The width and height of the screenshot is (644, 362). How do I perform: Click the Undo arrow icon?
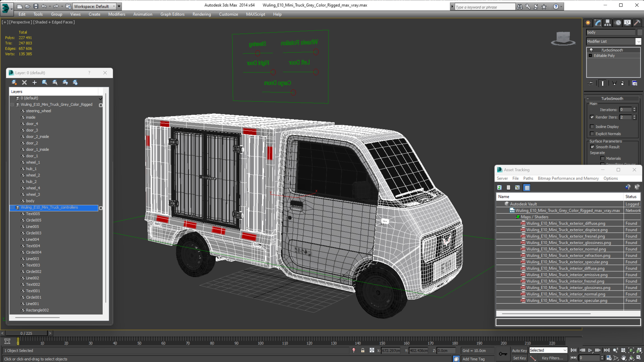pos(44,6)
